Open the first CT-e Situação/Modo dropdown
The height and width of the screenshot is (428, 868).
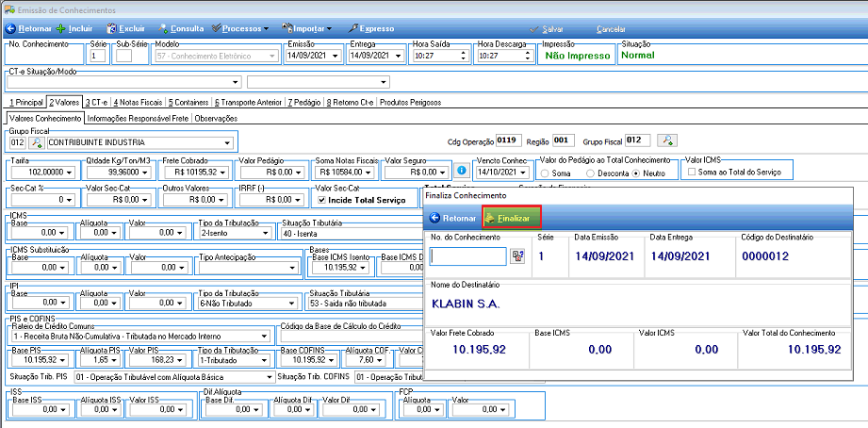point(237,82)
